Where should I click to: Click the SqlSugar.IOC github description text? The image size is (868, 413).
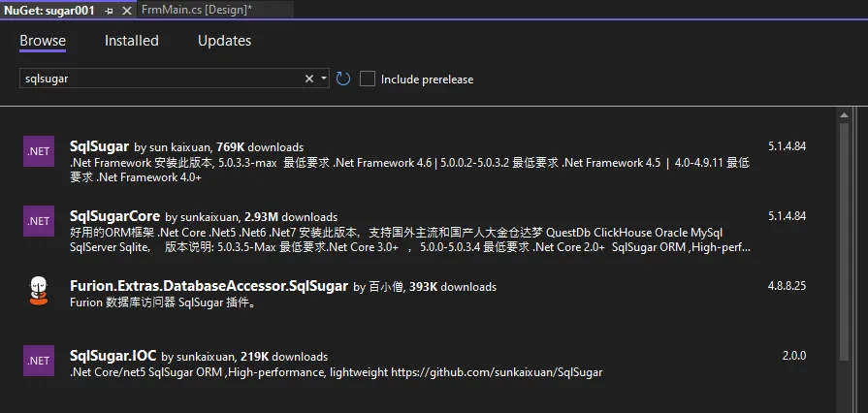point(336,372)
